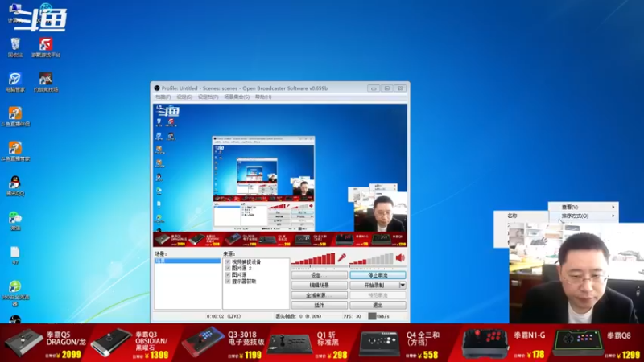
Task: Open the Recycle Bin desktop icon
Action: pos(15,47)
